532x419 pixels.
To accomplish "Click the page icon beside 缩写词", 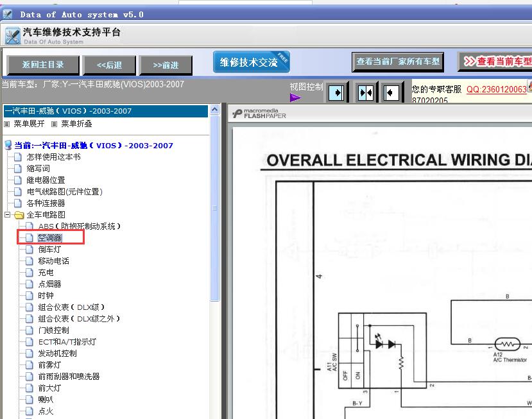I will [x=18, y=168].
